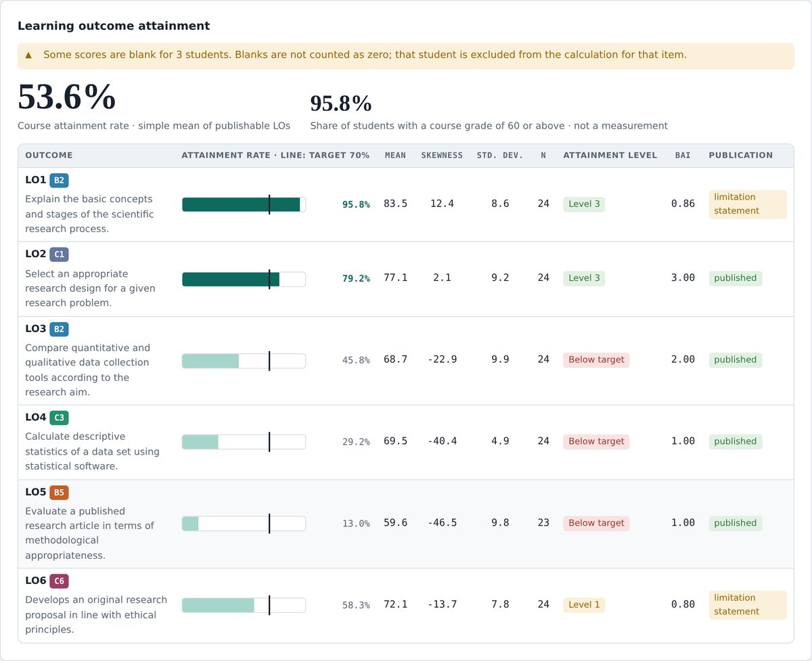Click the 13.0% attainment rate value
812x661 pixels.
[x=356, y=524]
